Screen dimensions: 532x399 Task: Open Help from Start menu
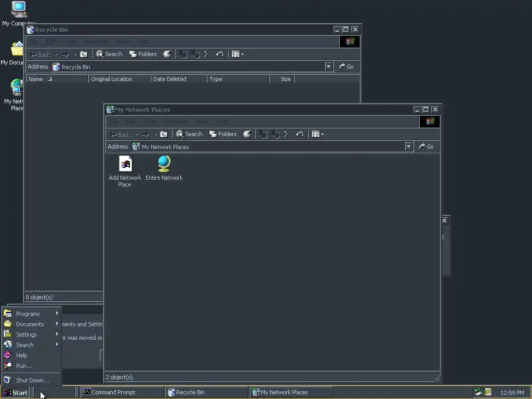32,355
